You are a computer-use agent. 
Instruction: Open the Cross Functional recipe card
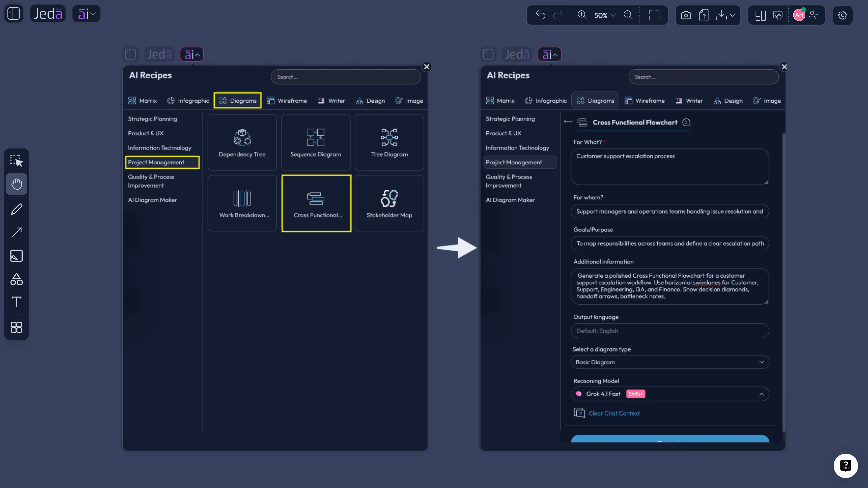(316, 203)
